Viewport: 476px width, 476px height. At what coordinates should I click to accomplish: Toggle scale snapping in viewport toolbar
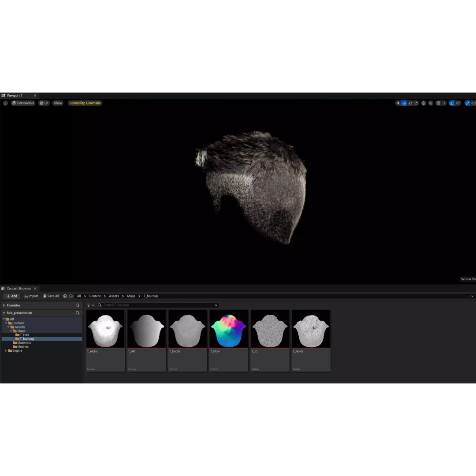(468, 103)
